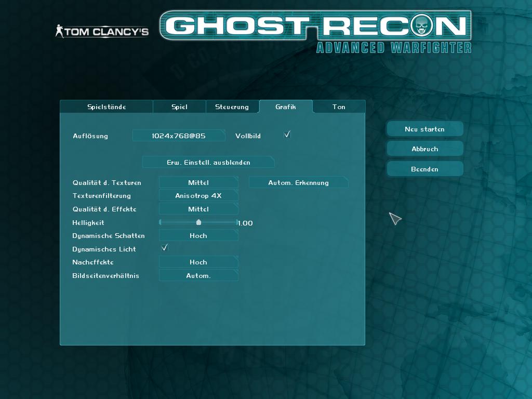Viewport: 532px width, 399px height.
Task: Open the Nacheffekte dropdown
Action: pyautogui.click(x=198, y=262)
